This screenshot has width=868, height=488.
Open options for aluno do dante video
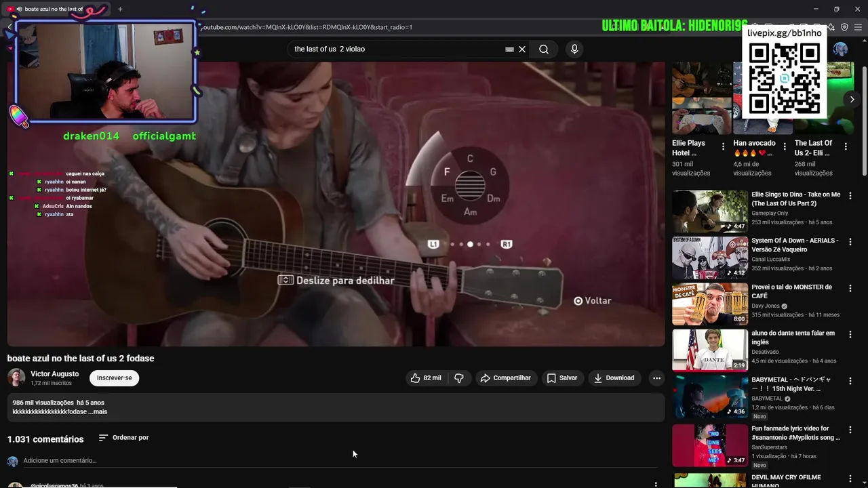[850, 334]
